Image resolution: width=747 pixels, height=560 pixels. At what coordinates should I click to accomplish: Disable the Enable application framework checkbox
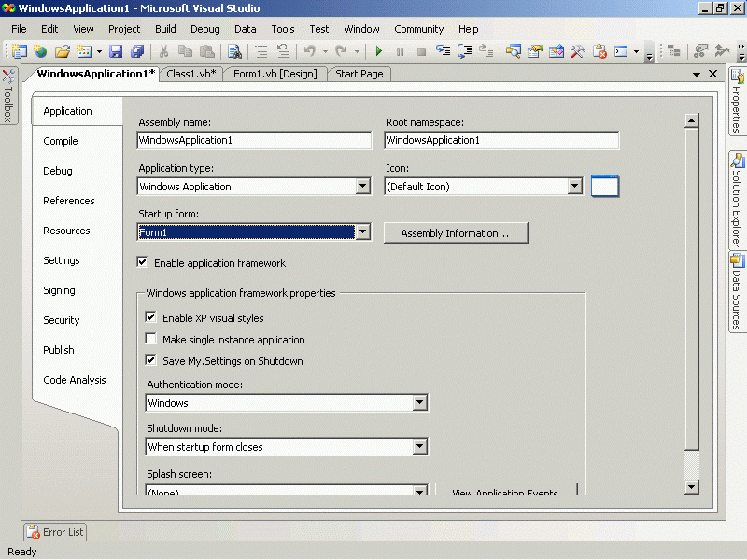coord(143,262)
